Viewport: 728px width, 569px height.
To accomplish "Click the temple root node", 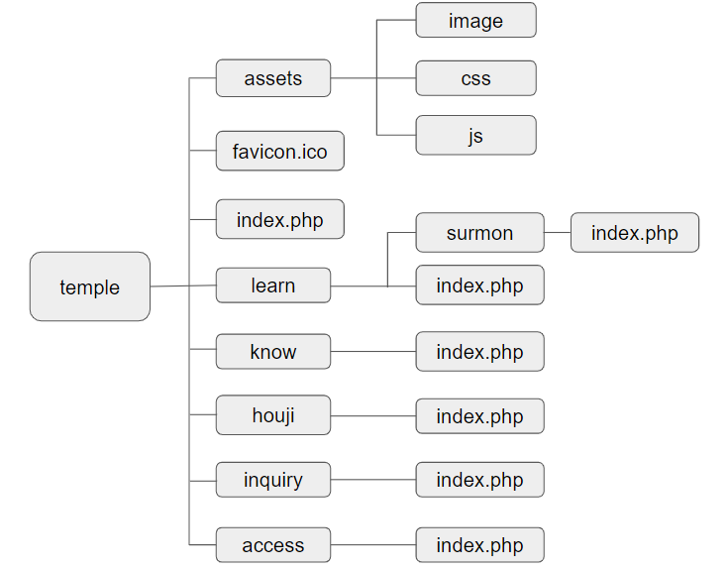I will tap(90, 286).
